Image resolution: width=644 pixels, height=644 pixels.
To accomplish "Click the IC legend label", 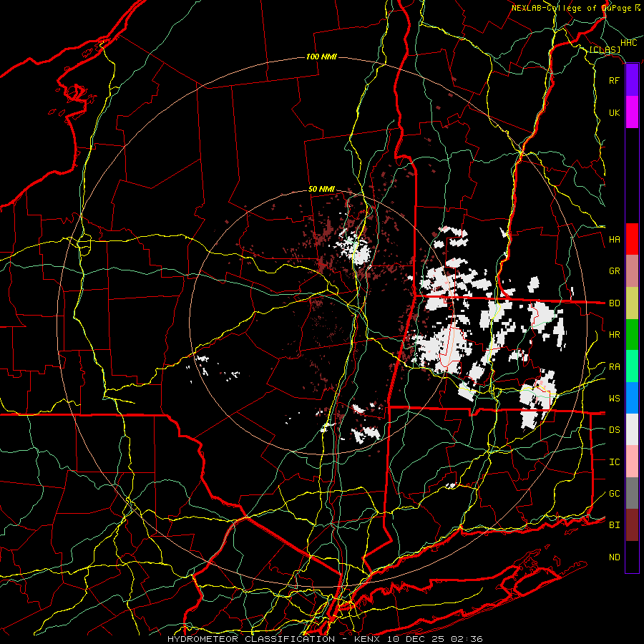I will pyautogui.click(x=614, y=462).
